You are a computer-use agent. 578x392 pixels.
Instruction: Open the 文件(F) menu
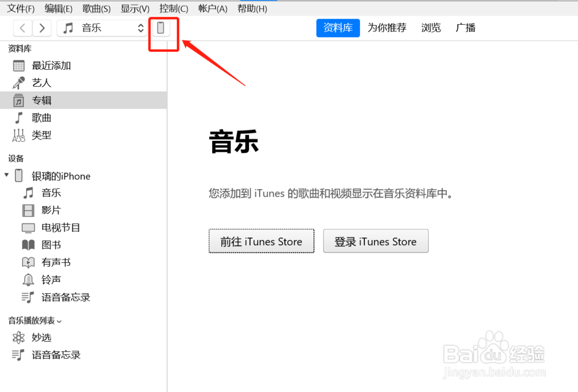pos(21,9)
